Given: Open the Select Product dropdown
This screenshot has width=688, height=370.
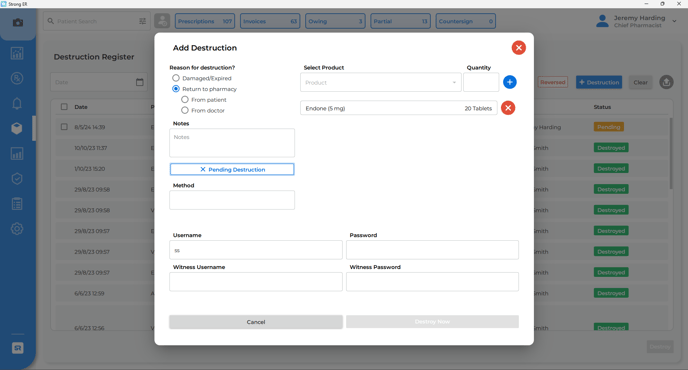Looking at the screenshot, I should coord(380,83).
